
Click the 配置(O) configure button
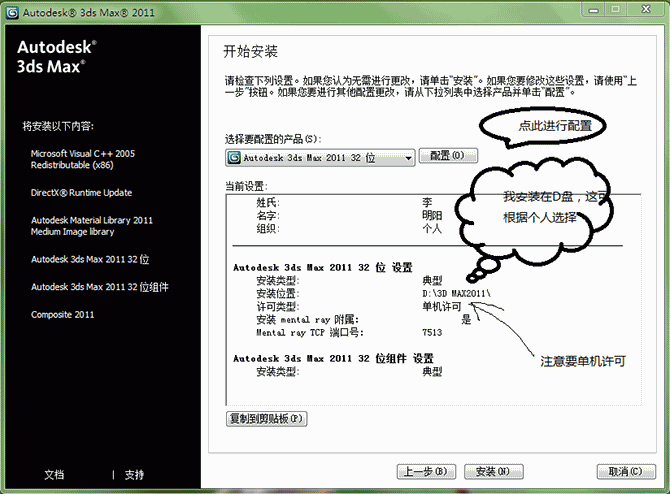[x=448, y=155]
